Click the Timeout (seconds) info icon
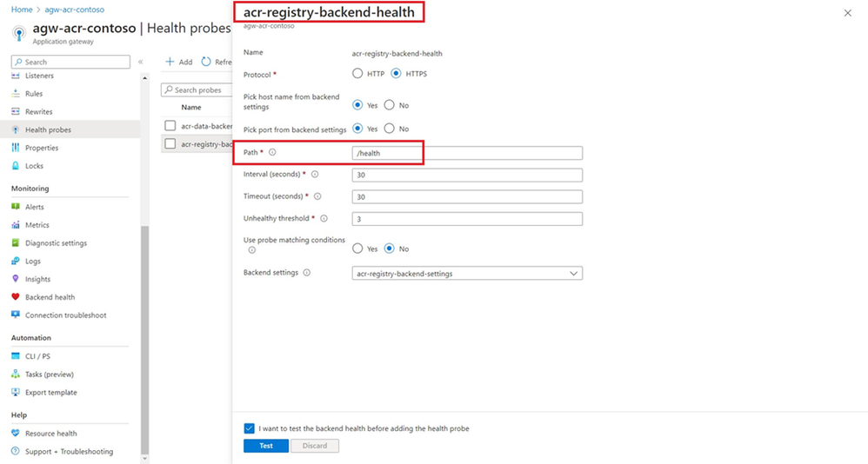The image size is (868, 464). (x=317, y=196)
